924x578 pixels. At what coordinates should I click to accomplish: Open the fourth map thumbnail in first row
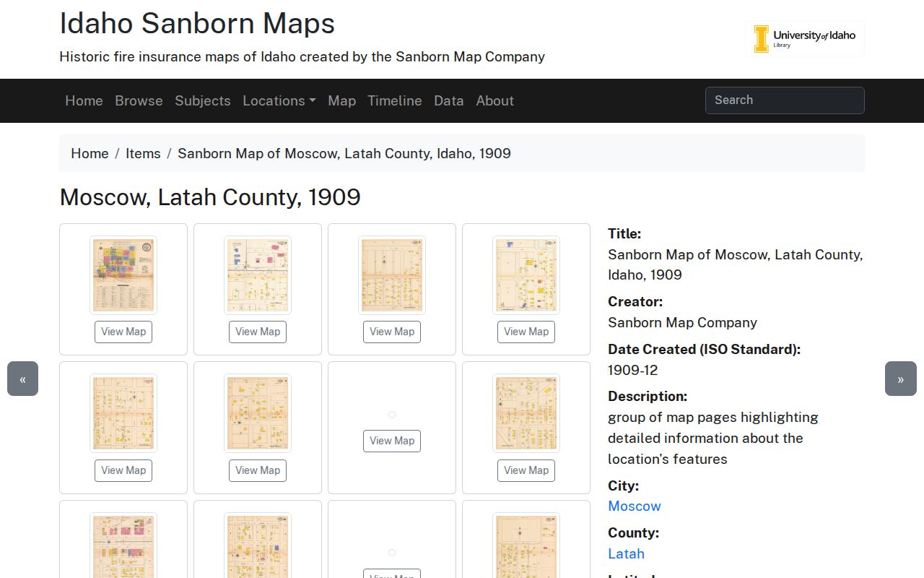(526, 275)
